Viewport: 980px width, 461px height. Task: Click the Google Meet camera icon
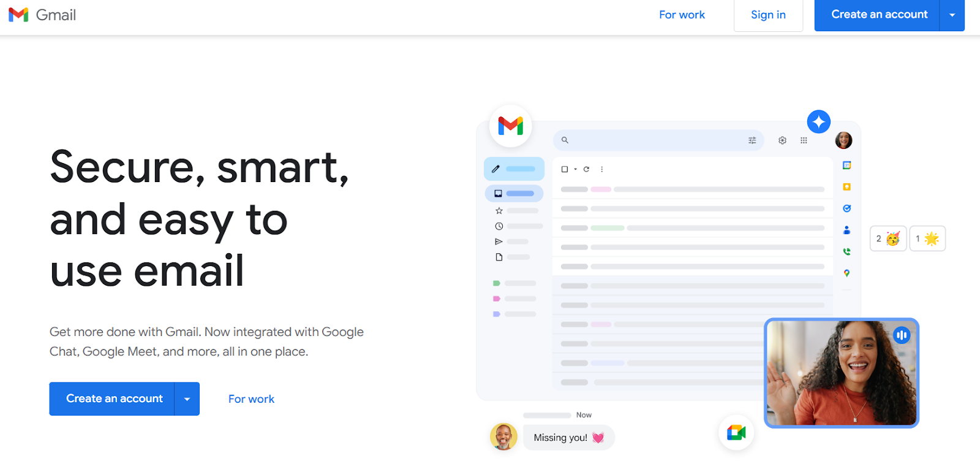[736, 433]
